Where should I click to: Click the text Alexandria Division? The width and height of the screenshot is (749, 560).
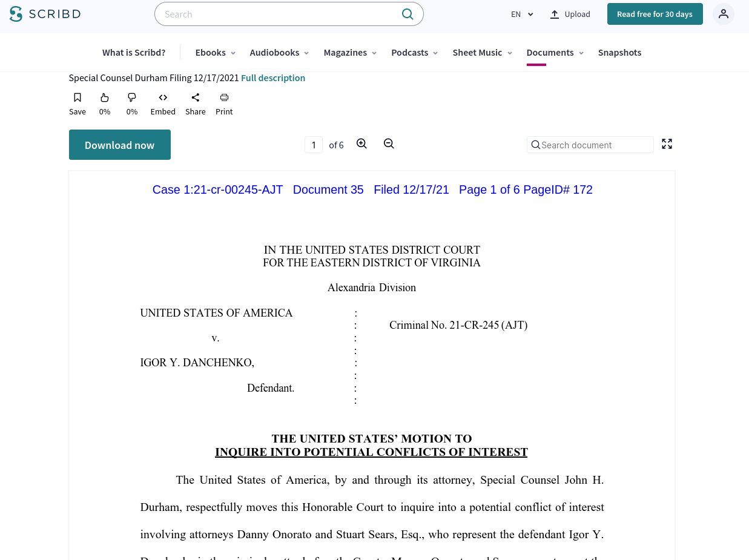tap(372, 288)
